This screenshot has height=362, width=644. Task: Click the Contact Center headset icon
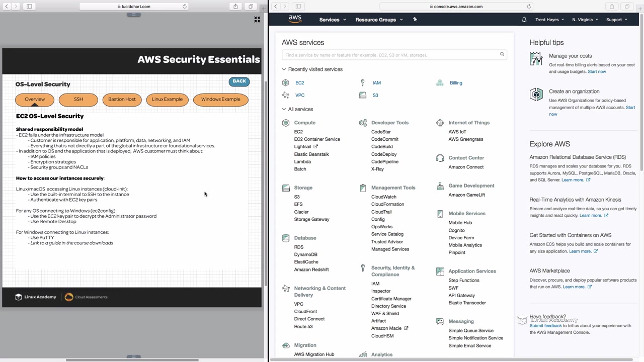click(x=440, y=158)
